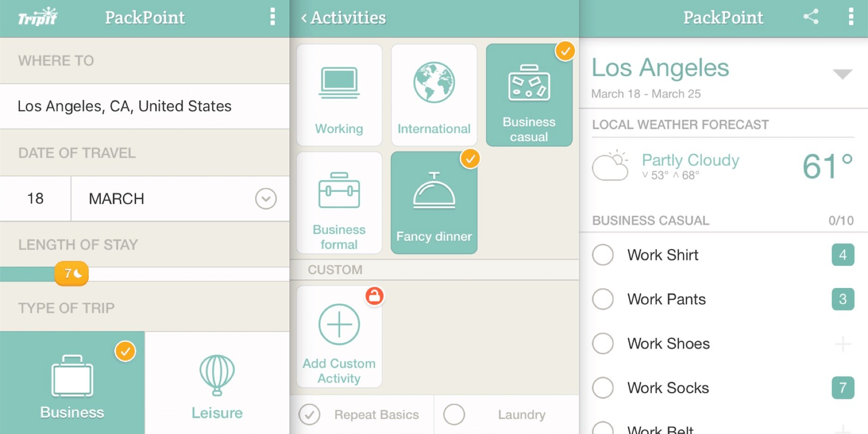This screenshot has width=868, height=434.
Task: Go back from Activities screen
Action: pyautogui.click(x=304, y=18)
